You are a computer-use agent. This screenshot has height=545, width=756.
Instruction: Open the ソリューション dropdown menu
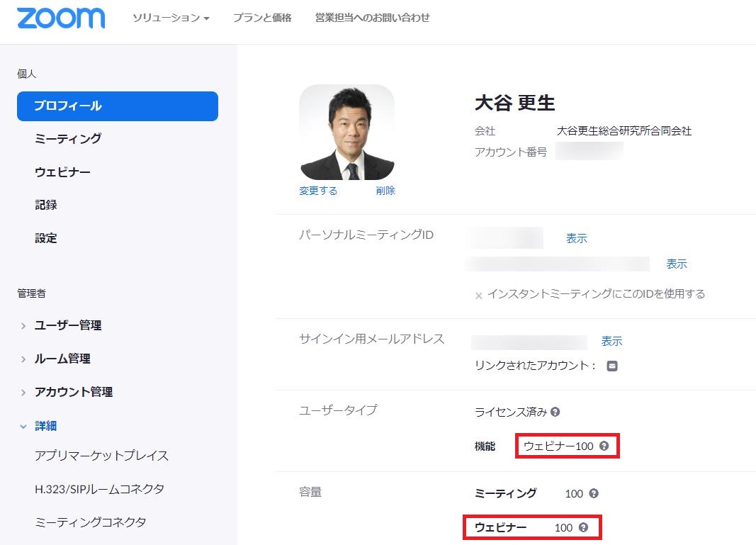click(x=171, y=18)
